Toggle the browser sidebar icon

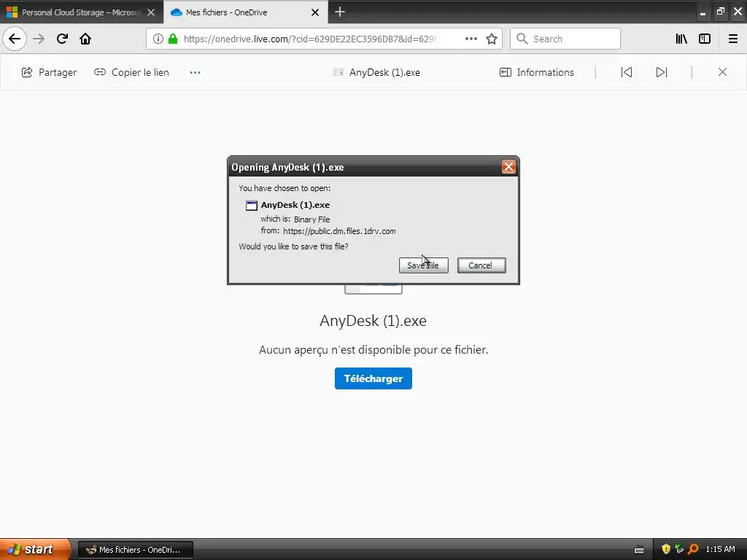click(705, 39)
